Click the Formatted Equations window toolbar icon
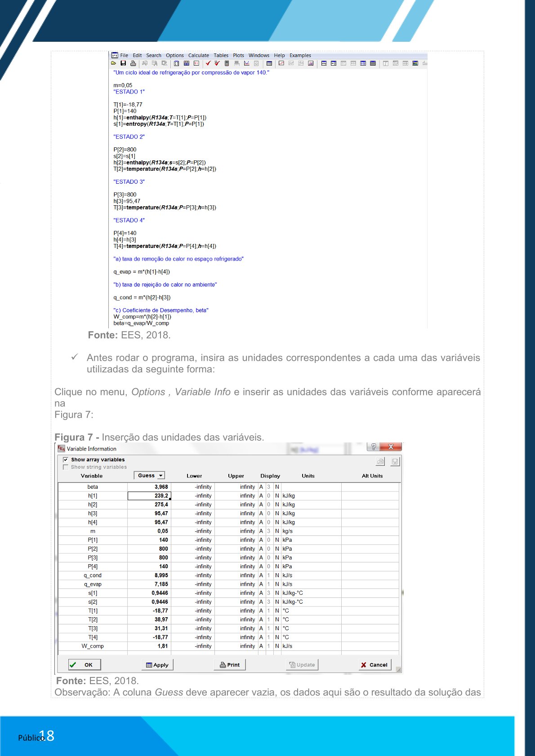The width and height of the screenshot is (535, 756). tap(334, 63)
